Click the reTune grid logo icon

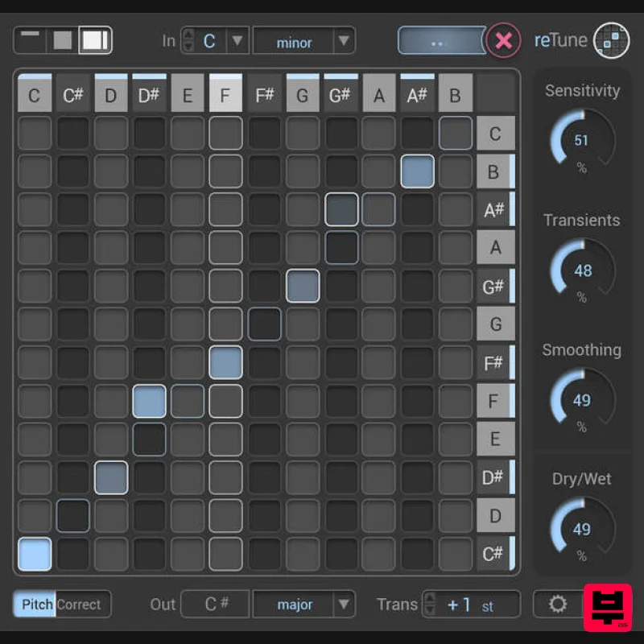coord(612,40)
